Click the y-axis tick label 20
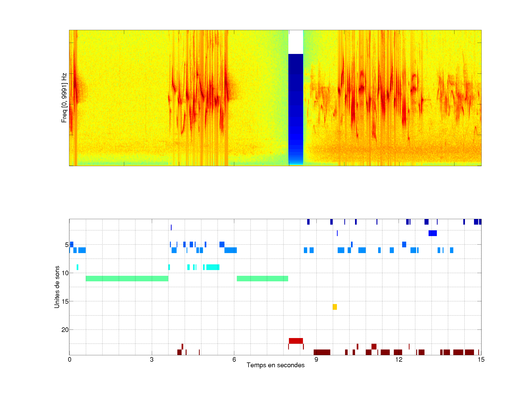532x399 pixels. pos(65,330)
